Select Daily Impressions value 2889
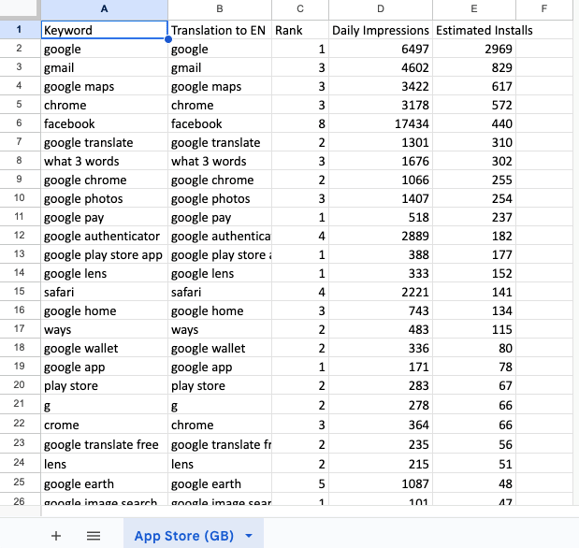The image size is (579, 548). [x=380, y=236]
